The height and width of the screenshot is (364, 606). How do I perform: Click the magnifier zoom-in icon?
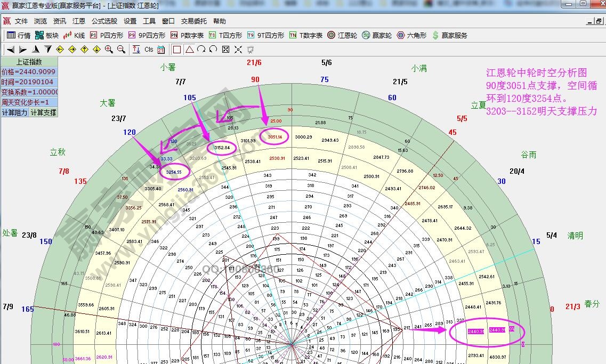point(109,50)
